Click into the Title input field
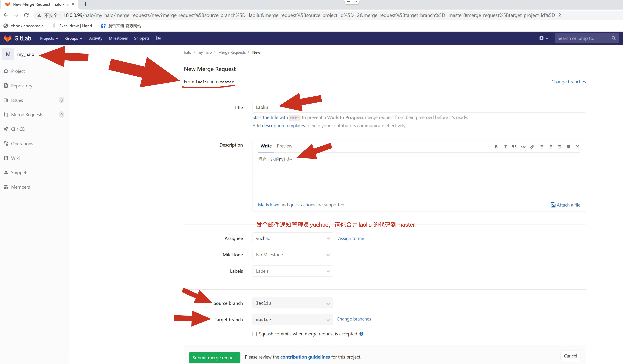Image resolution: width=623 pixels, height=364 pixels. [419, 107]
